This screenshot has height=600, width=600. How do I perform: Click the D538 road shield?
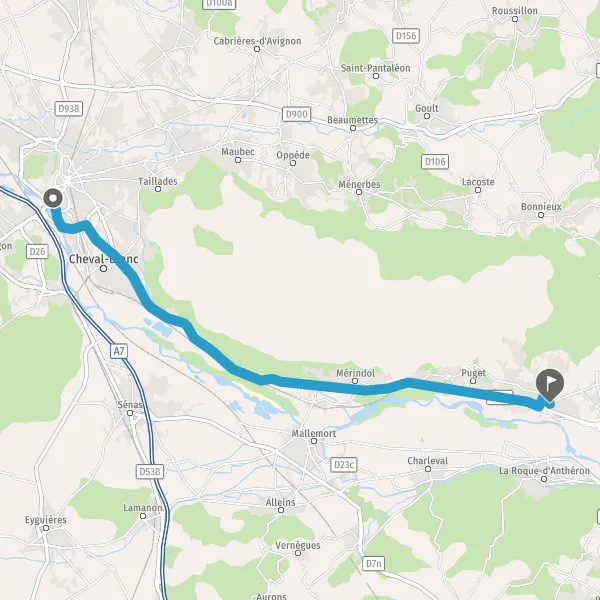[150, 471]
